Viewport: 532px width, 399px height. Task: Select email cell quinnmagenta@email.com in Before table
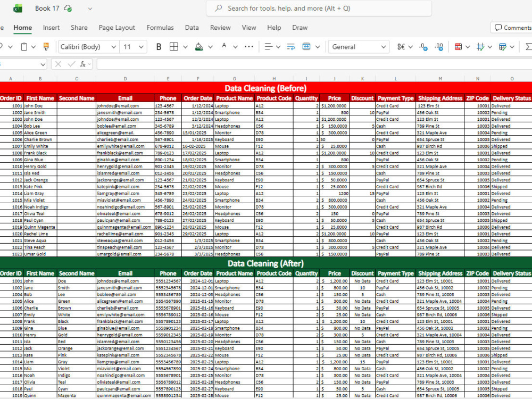[125, 227]
